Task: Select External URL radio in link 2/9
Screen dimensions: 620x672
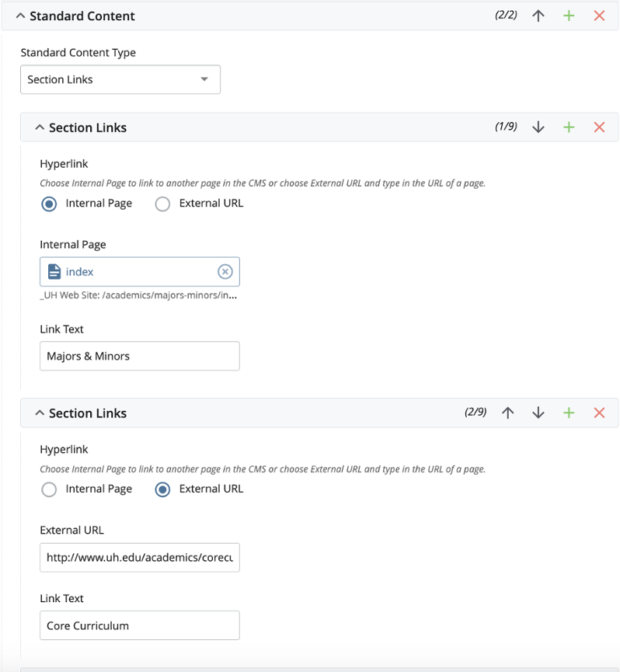Action: click(162, 489)
